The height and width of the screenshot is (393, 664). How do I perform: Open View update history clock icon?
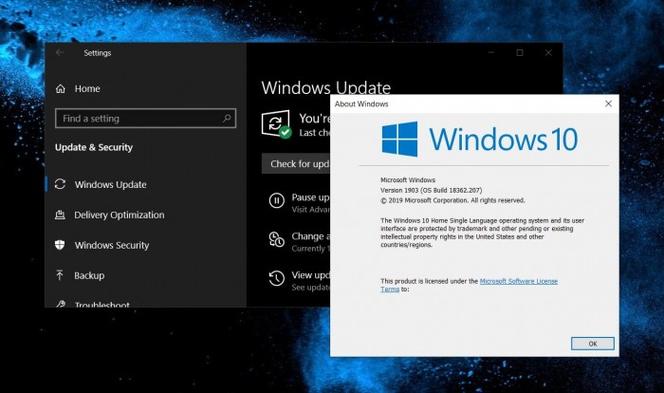pos(277,278)
